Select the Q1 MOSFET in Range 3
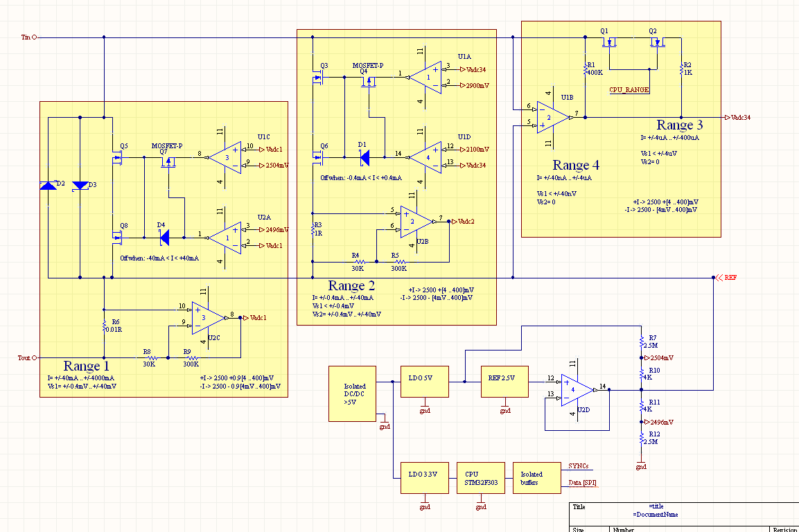This screenshot has height=532, width=799. [609, 42]
